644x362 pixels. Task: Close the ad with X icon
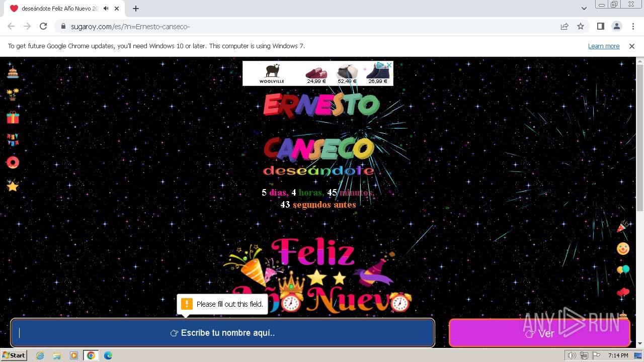(389, 65)
